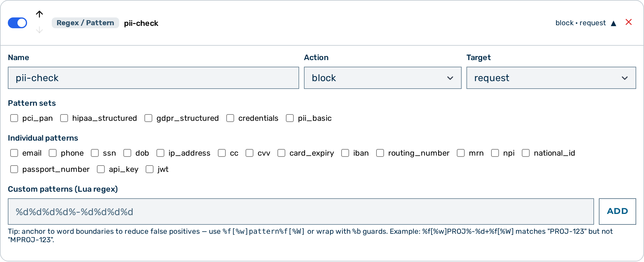
Task: Toggle the pii-check rule enabled switch
Action: (x=17, y=23)
